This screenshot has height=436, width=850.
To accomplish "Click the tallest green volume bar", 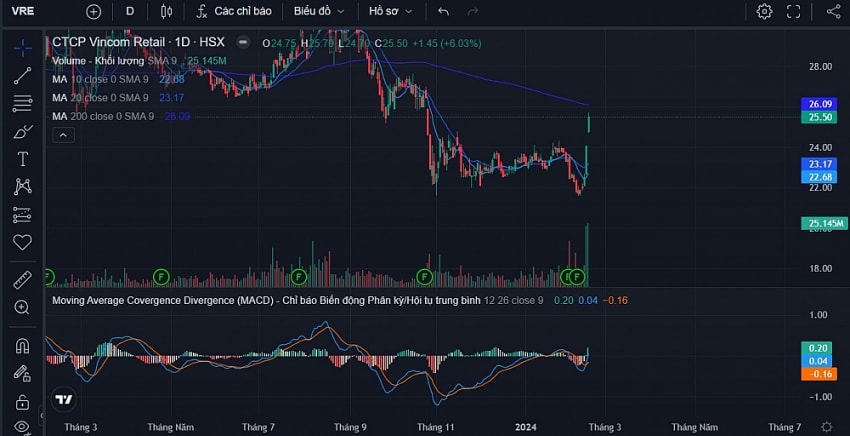I will (587, 255).
